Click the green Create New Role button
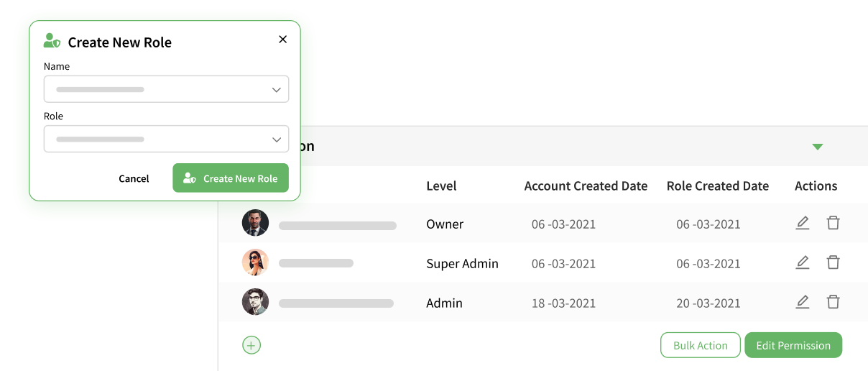Image resolution: width=868 pixels, height=371 pixels. pos(230,178)
